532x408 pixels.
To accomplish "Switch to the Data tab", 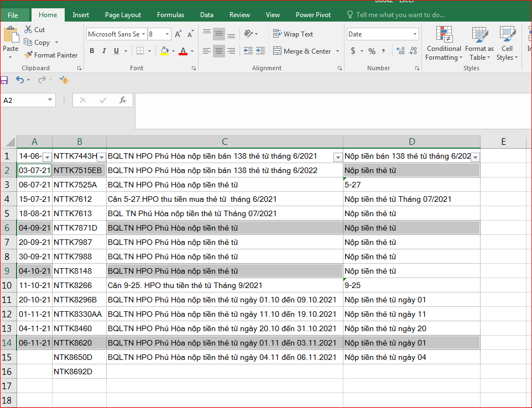I will pyautogui.click(x=207, y=15).
